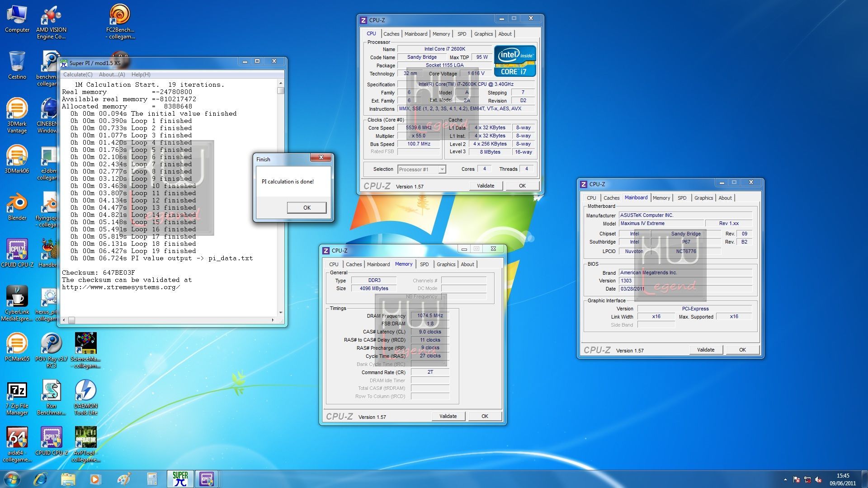Screen dimensions: 868x488
Task: Click Super PI vertical scrollbar down arrow
Action: [280, 312]
